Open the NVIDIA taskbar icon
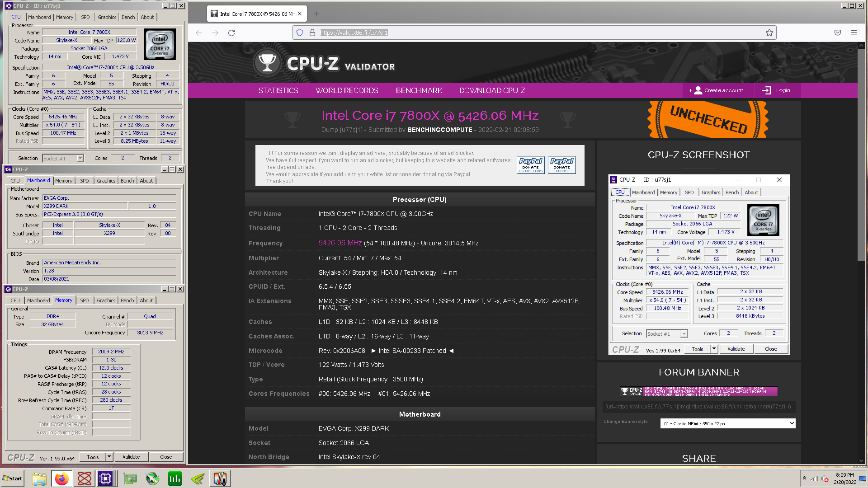868x488 pixels. pyautogui.click(x=198, y=479)
